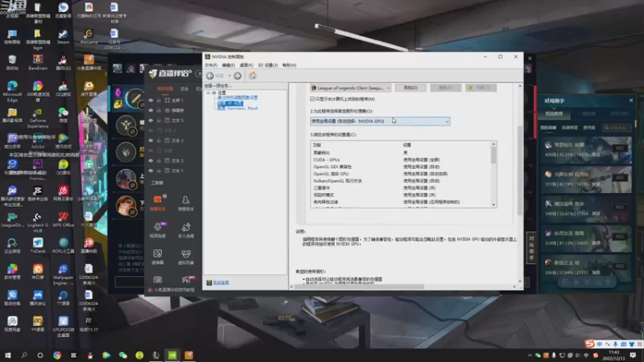Click lock icon on 全屏1 source row
The height and width of the screenshot is (362, 644).
click(159, 100)
